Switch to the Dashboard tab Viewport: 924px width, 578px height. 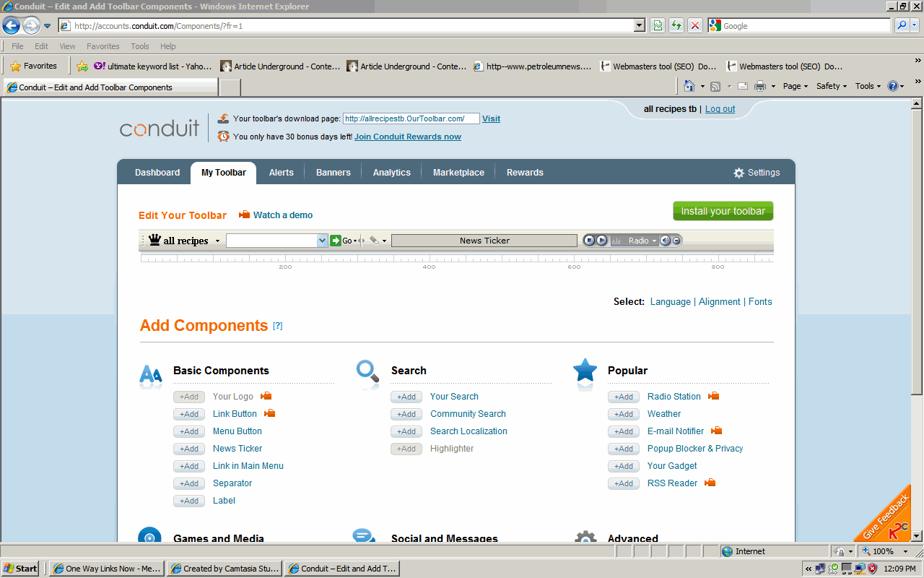(157, 173)
